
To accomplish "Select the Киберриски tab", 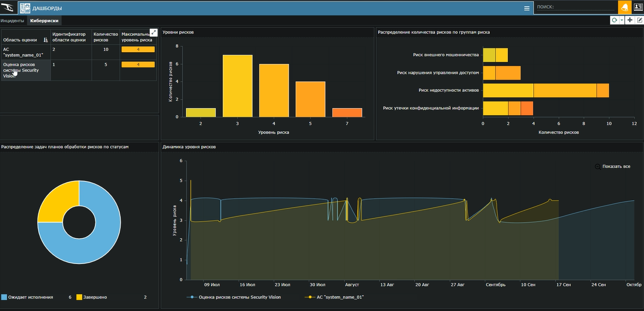I will pos(44,21).
